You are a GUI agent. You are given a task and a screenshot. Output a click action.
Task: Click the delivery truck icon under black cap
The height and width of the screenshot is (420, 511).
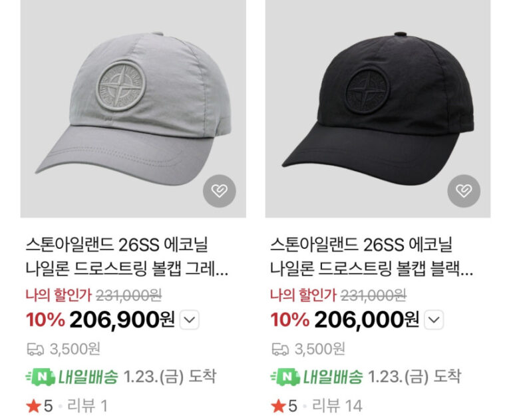(x=280, y=349)
